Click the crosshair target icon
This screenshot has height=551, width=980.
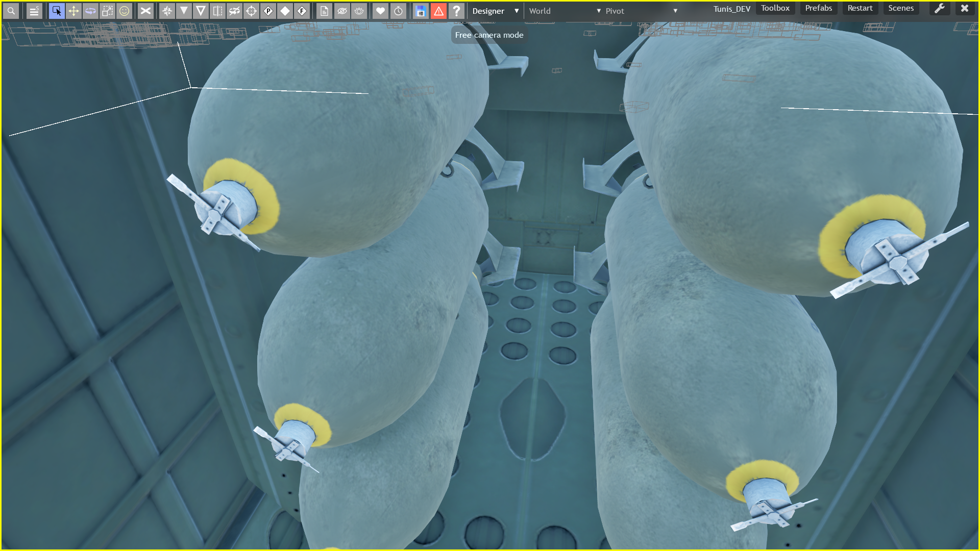click(x=251, y=11)
